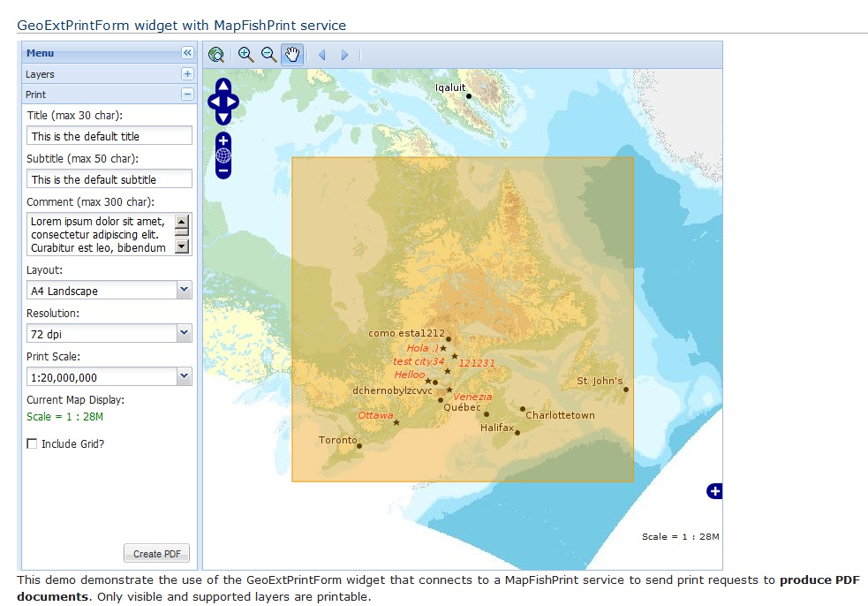Select the zoom in magnifier tool
This screenshot has width=868, height=606.
click(245, 55)
